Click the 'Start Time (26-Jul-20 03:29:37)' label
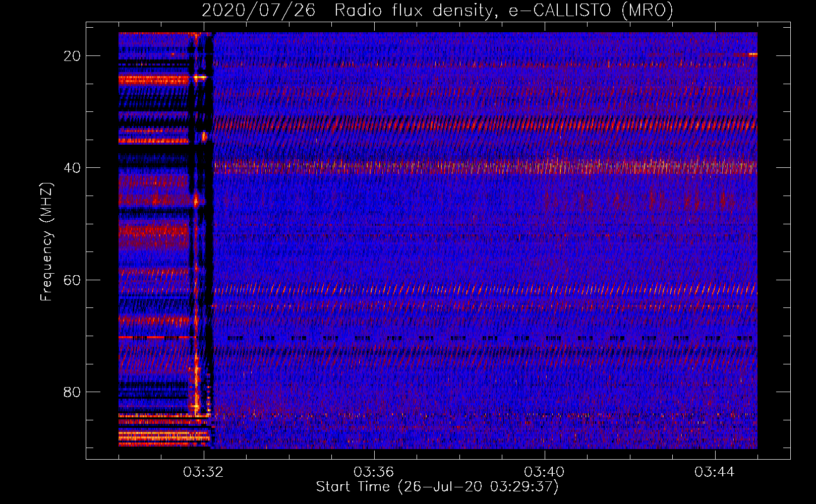The height and width of the screenshot is (504, 816). click(437, 487)
